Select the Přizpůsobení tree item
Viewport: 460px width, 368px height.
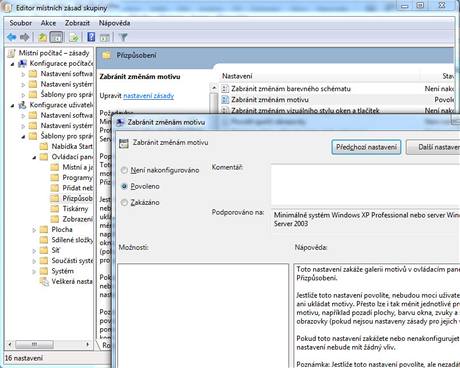point(77,198)
